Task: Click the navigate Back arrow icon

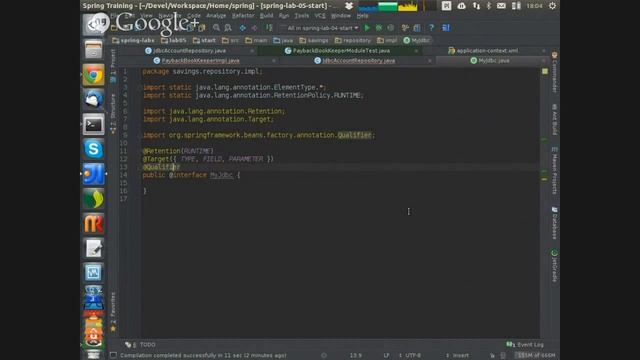Action: point(242,28)
